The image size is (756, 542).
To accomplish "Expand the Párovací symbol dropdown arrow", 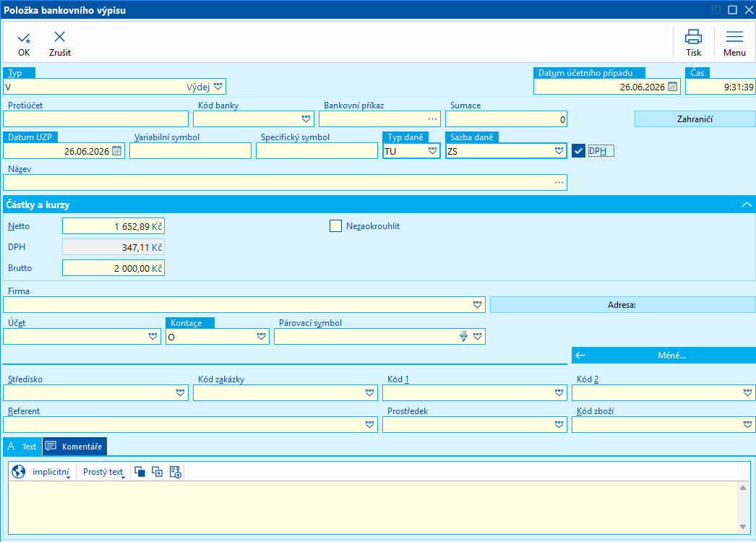I will [477, 337].
